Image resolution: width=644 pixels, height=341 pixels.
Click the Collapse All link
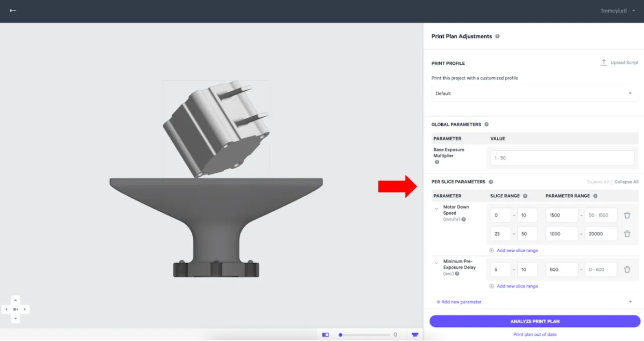click(626, 182)
